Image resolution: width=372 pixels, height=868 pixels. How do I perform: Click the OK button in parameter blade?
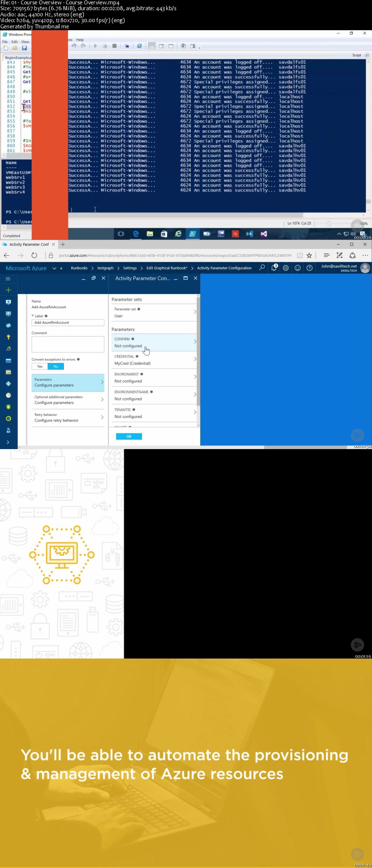coord(129,436)
